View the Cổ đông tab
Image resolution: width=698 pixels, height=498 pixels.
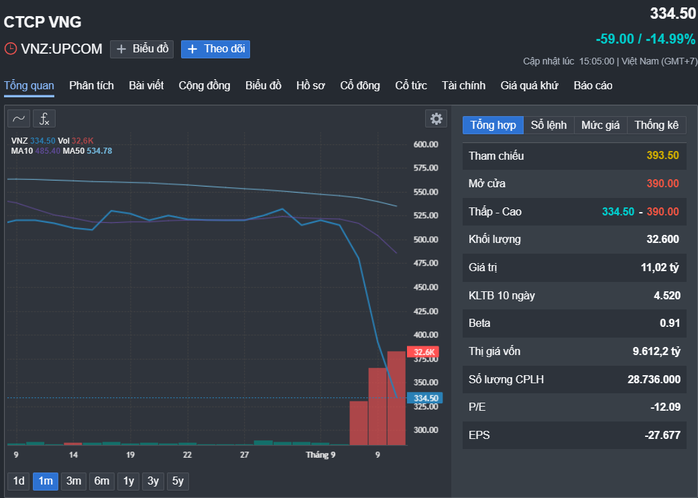tap(360, 85)
